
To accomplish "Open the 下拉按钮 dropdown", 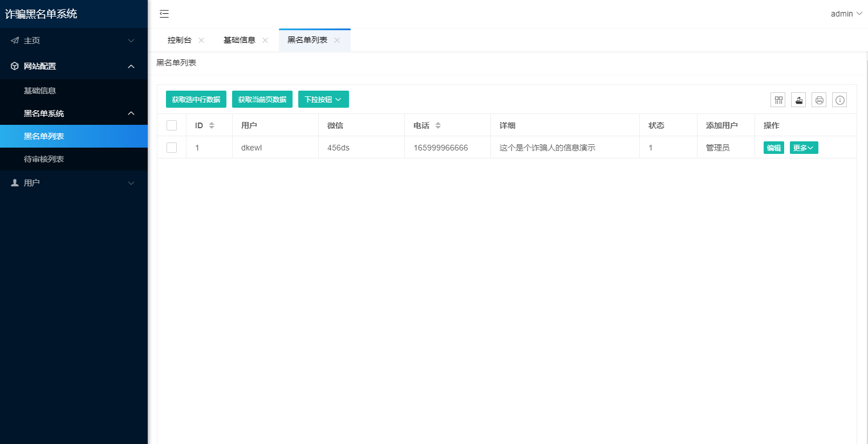I will pyautogui.click(x=323, y=99).
